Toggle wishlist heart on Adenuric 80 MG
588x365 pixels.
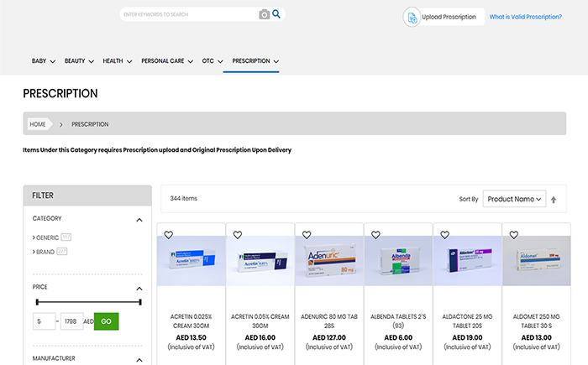307,235
